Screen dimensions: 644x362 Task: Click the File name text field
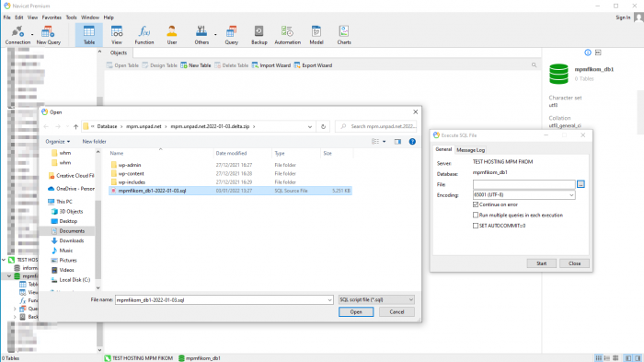point(221,300)
